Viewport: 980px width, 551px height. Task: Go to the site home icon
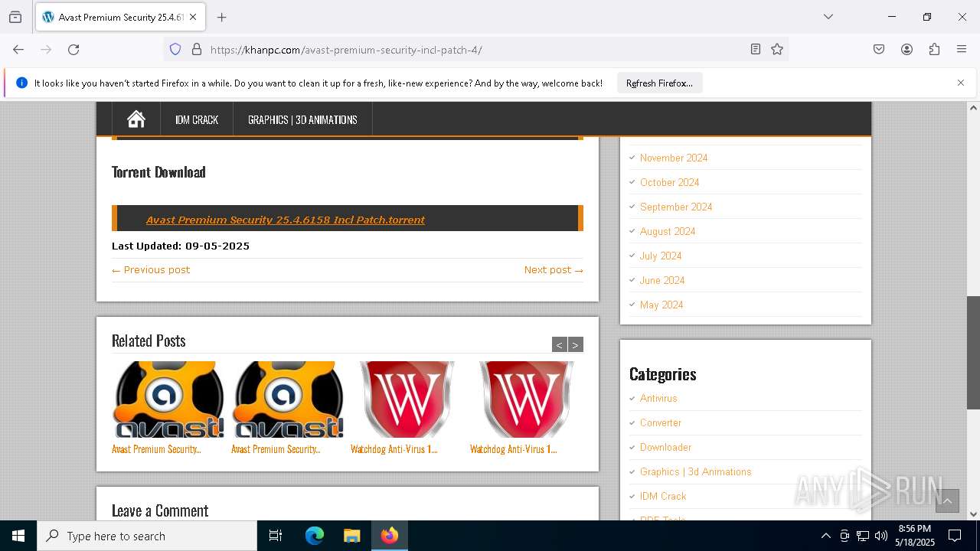[x=136, y=119]
